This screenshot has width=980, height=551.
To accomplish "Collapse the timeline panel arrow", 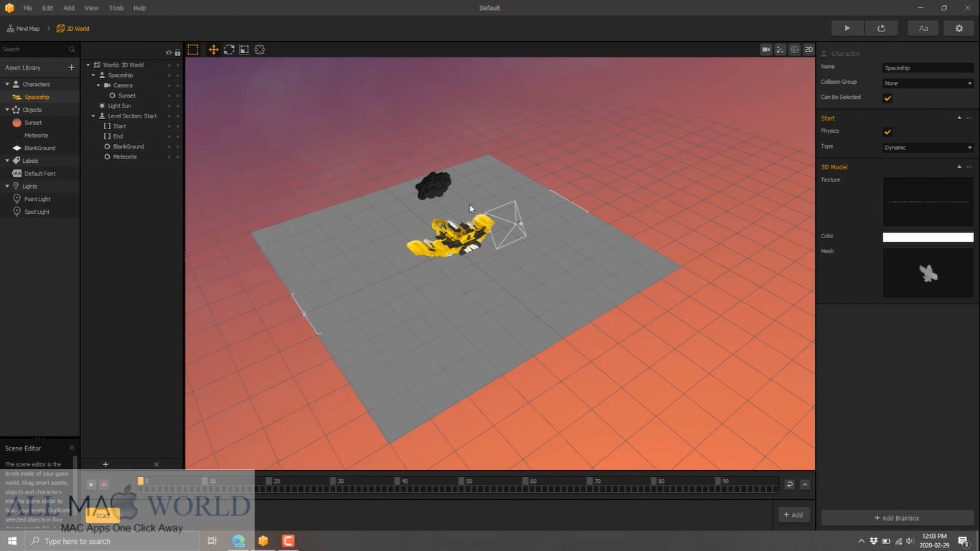I will pyautogui.click(x=805, y=484).
